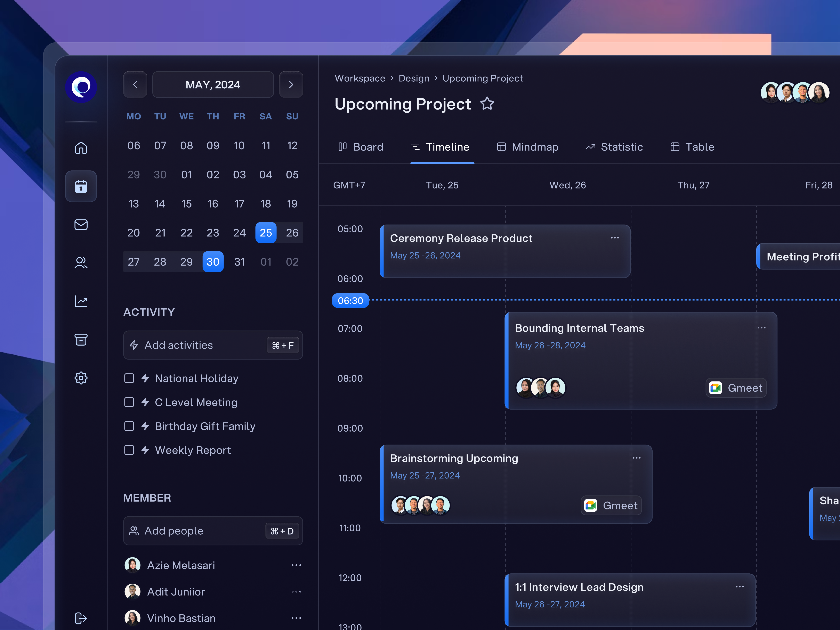This screenshot has width=840, height=630.
Task: Go to previous month with left chevron
Action: click(x=135, y=84)
